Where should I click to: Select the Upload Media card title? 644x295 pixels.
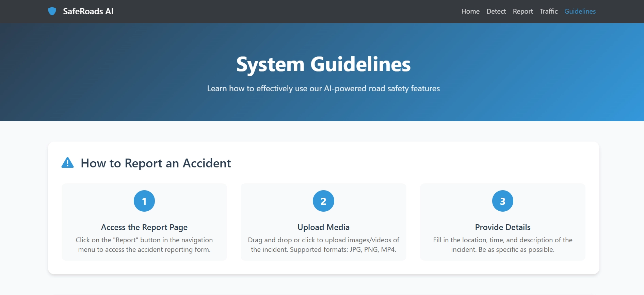coord(323,227)
